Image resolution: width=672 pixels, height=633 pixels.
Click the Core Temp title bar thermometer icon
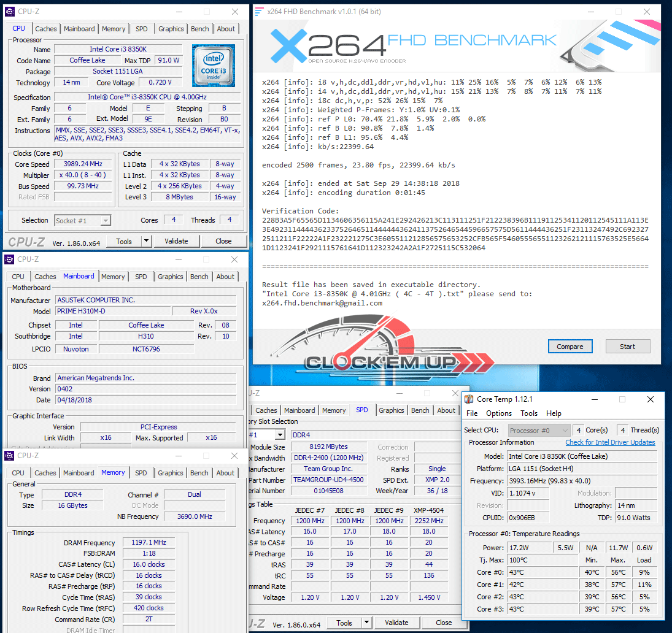point(469,399)
